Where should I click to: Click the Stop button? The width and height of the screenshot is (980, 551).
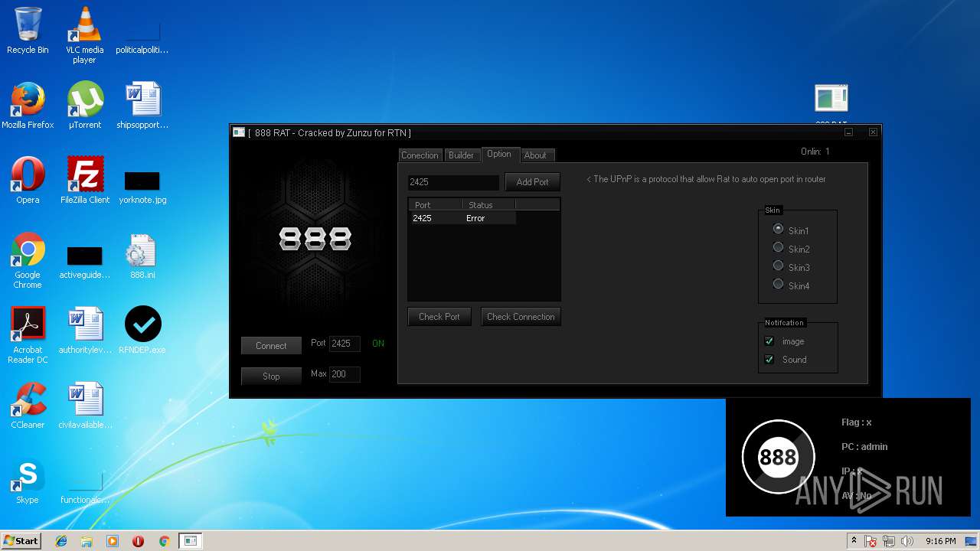[x=271, y=377]
